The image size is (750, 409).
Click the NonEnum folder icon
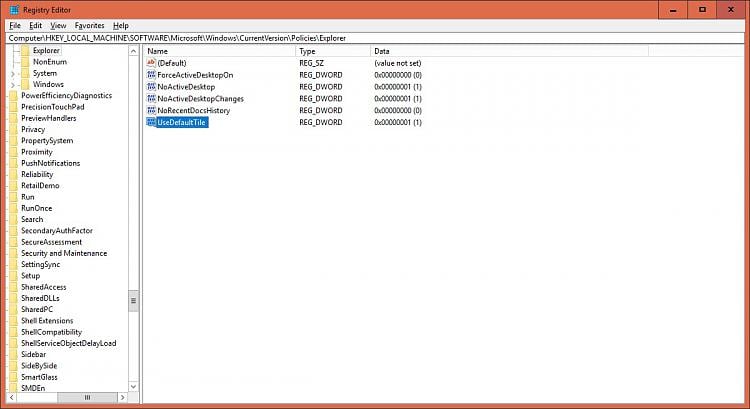pos(25,62)
